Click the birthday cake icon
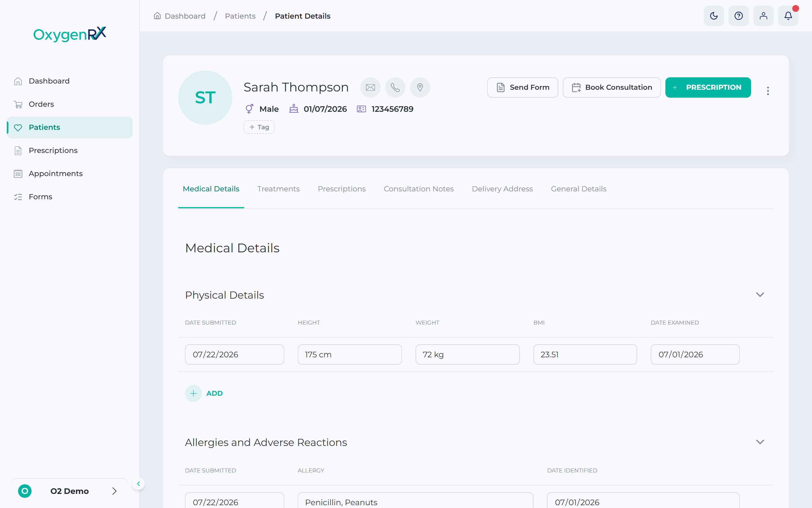Screen dimensions: 812x508 pos(294,109)
